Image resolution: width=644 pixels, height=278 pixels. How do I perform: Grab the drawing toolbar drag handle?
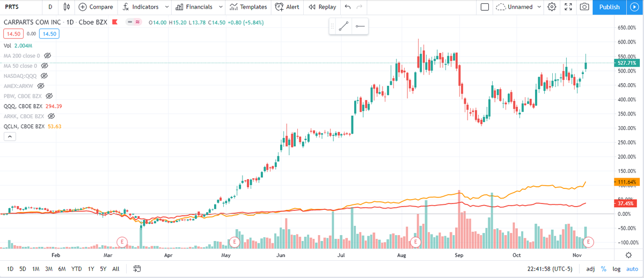[333, 26]
